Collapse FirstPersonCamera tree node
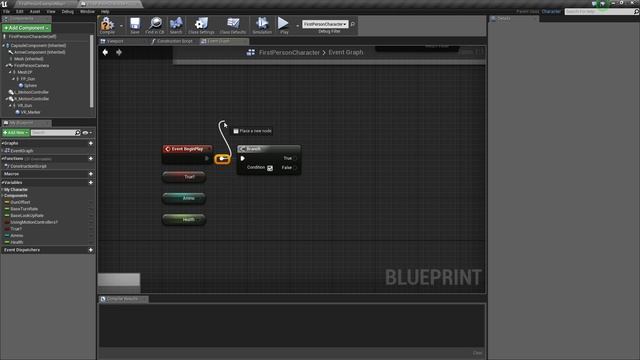The image size is (640, 360). tap(7, 66)
